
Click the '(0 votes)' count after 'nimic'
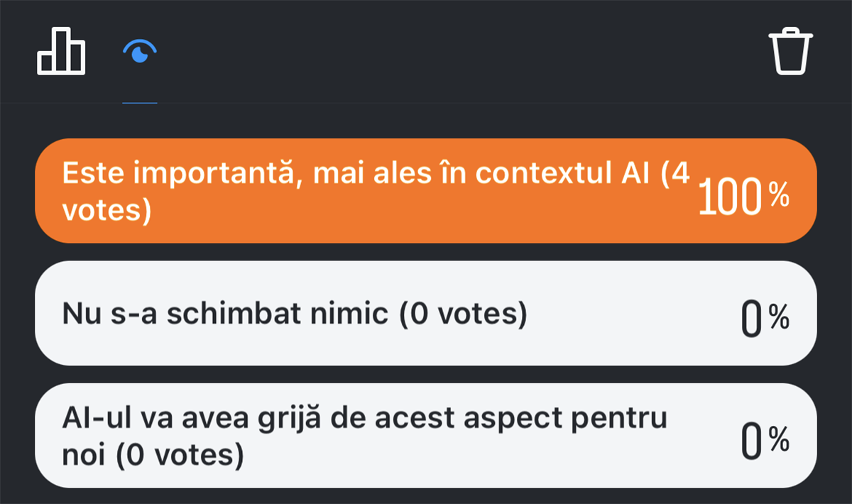pyautogui.click(x=463, y=313)
